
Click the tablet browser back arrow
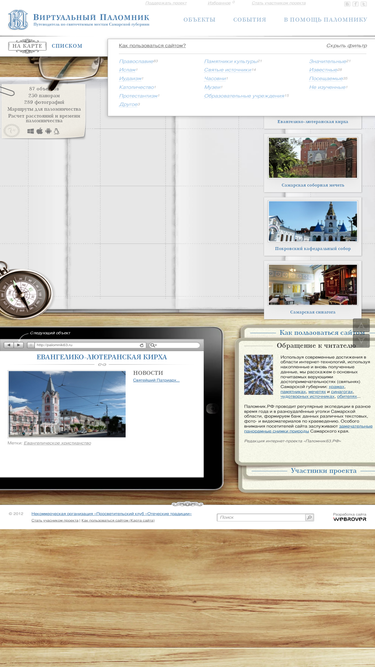(8, 345)
